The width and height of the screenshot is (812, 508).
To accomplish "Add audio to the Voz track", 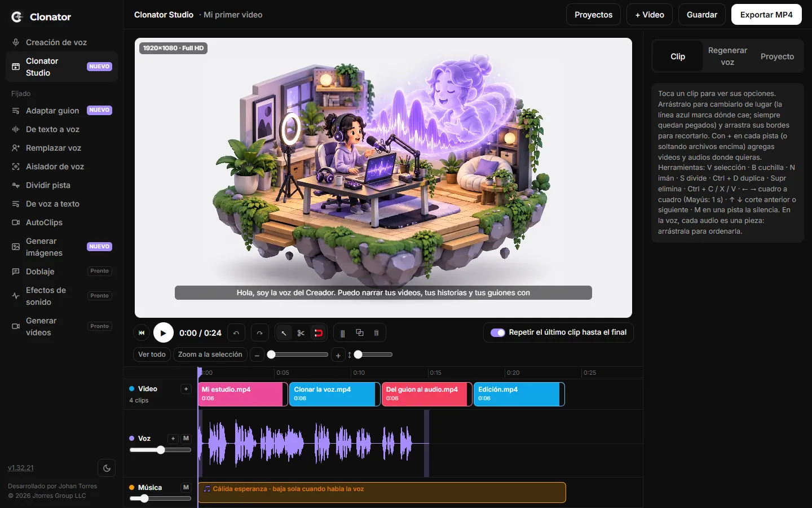I will [x=173, y=439].
